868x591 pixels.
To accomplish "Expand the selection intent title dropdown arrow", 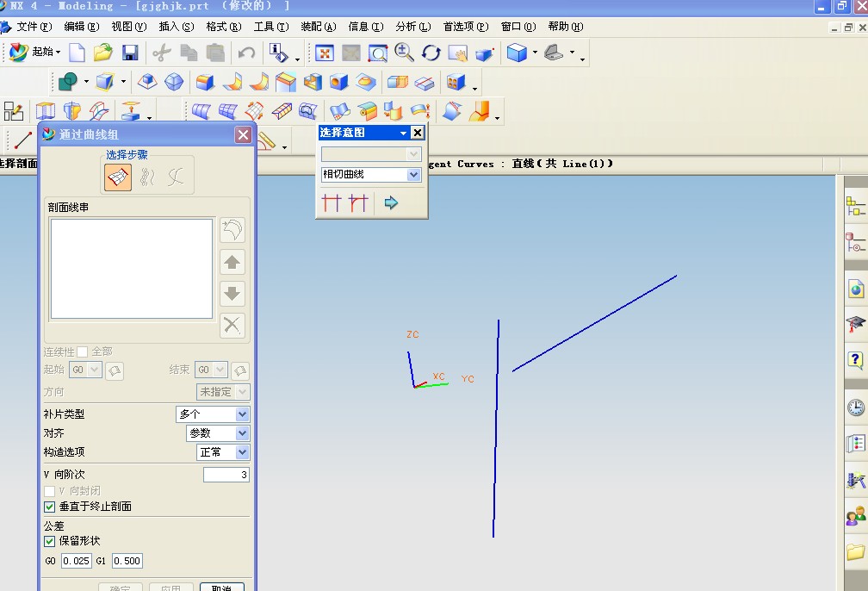I will (403, 133).
